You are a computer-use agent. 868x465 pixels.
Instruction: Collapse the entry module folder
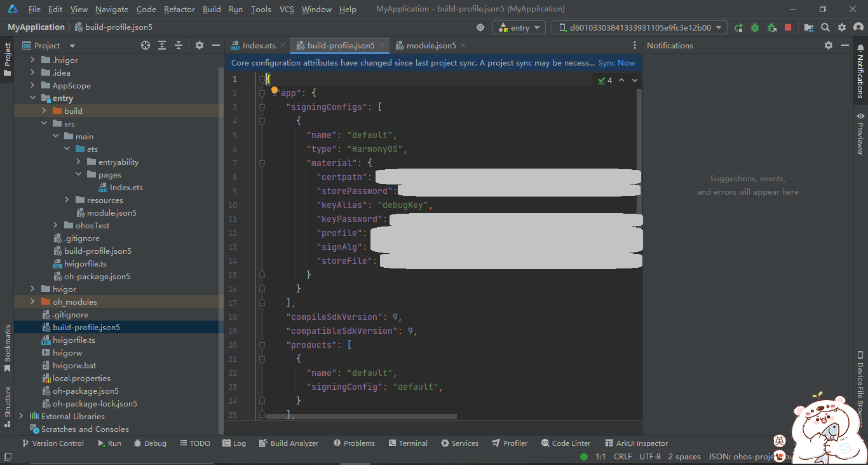32,98
